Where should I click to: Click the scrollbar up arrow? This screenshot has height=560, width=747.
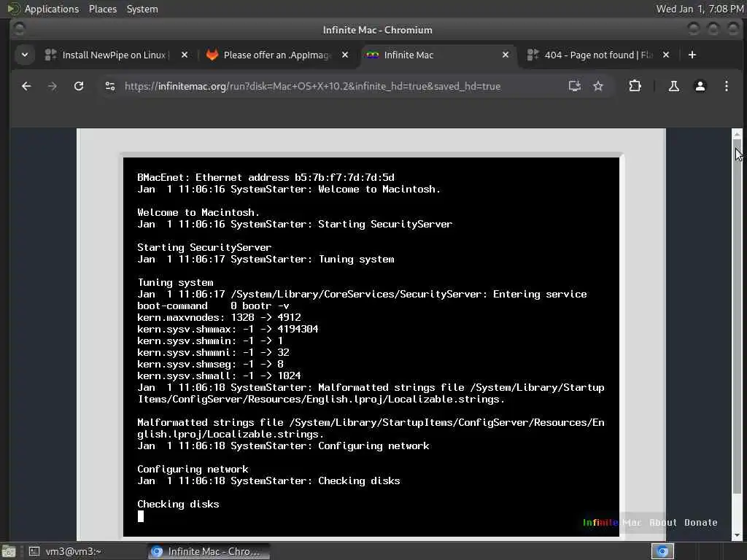pos(737,135)
